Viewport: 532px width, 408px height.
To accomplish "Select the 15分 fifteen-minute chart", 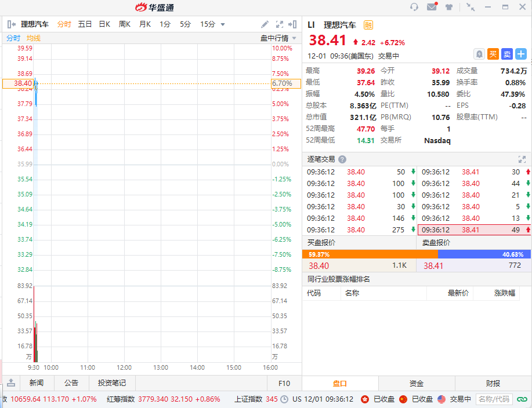I will pos(208,24).
